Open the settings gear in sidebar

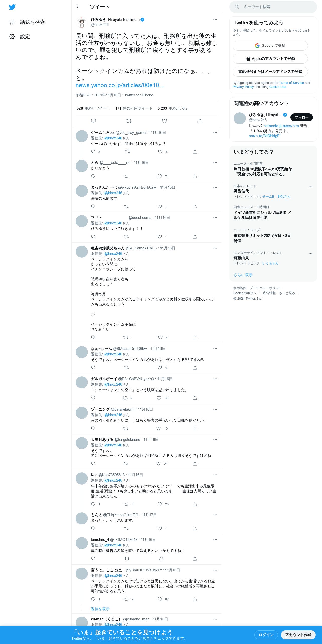[x=12, y=36]
